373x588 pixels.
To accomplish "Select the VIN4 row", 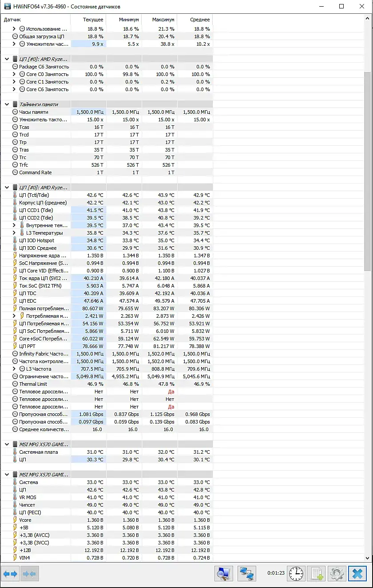I will coord(107,558).
